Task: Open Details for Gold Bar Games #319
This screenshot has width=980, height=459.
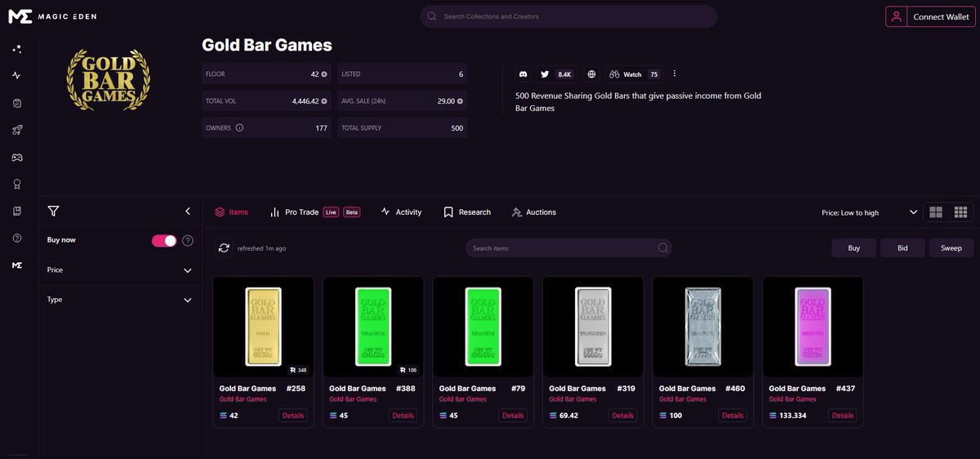Action: coord(623,416)
